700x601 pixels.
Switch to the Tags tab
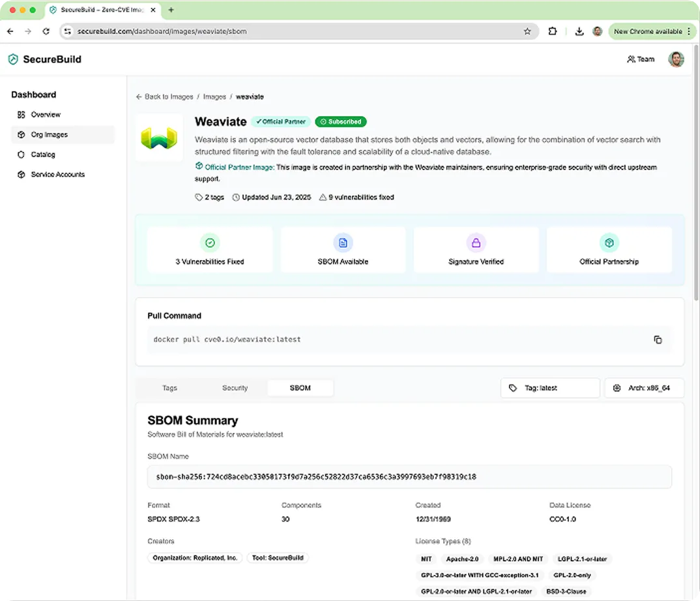[x=169, y=388]
